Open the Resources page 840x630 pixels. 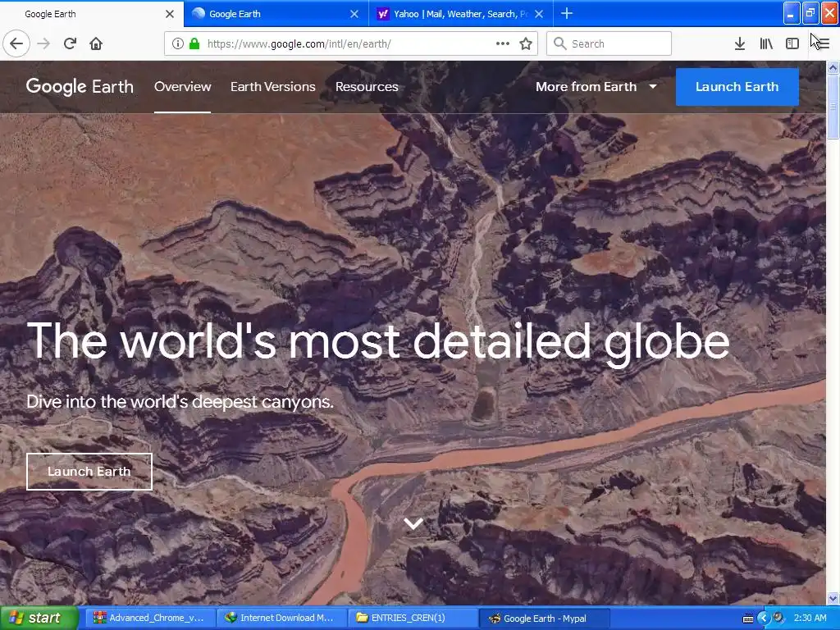click(x=367, y=87)
